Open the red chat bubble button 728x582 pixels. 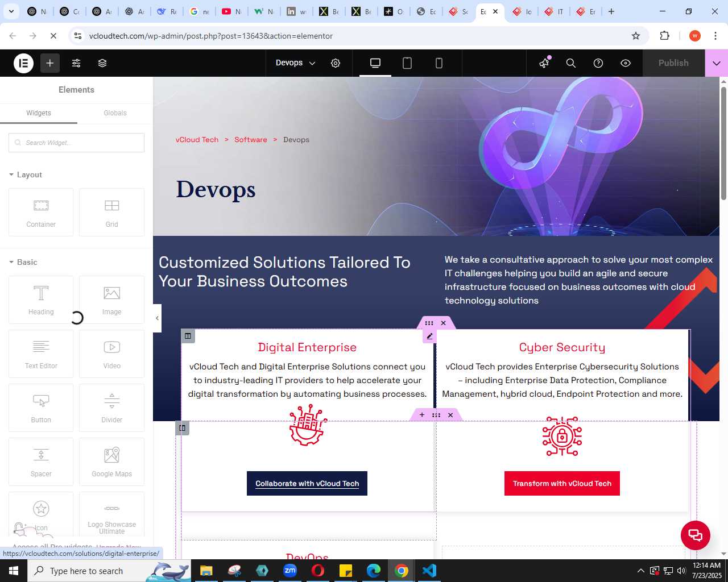tap(696, 535)
